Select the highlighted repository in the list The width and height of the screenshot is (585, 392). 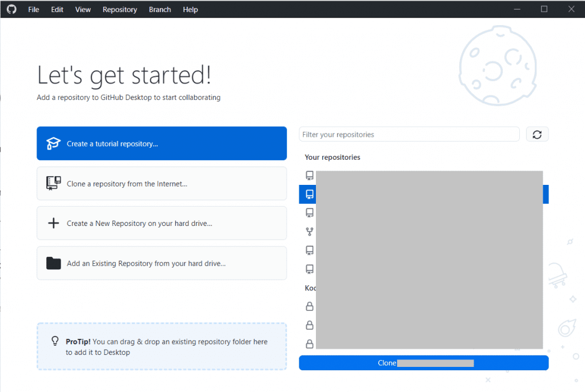click(423, 194)
